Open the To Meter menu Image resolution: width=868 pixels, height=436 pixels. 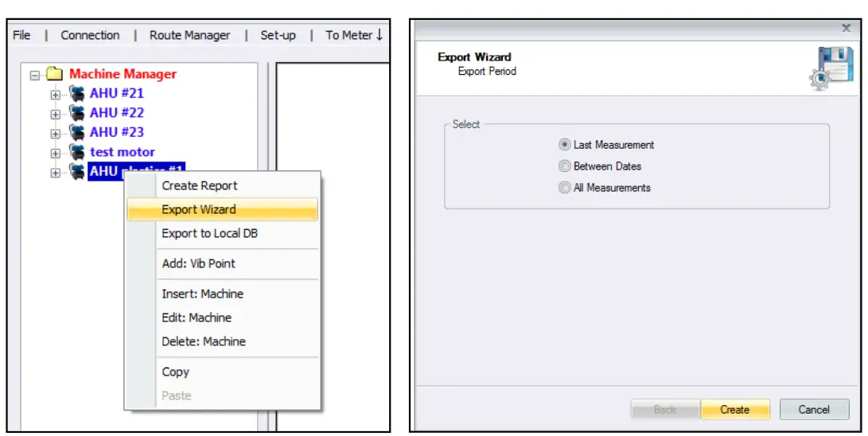(x=354, y=36)
